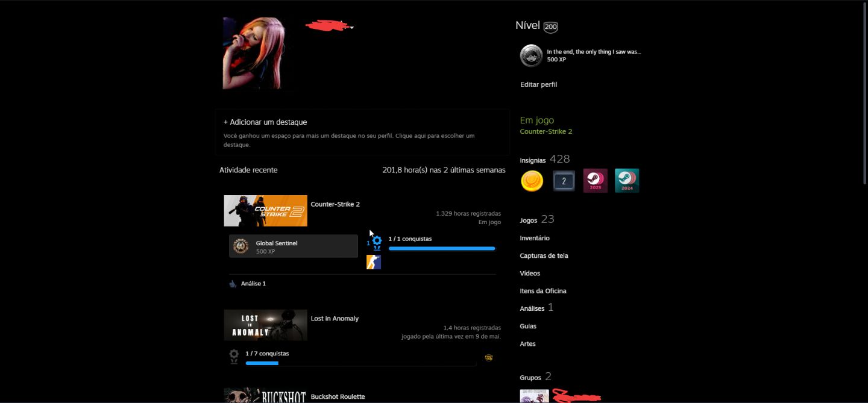
Task: Click the Lost in Anomaly achievements progress bar
Action: [361, 363]
